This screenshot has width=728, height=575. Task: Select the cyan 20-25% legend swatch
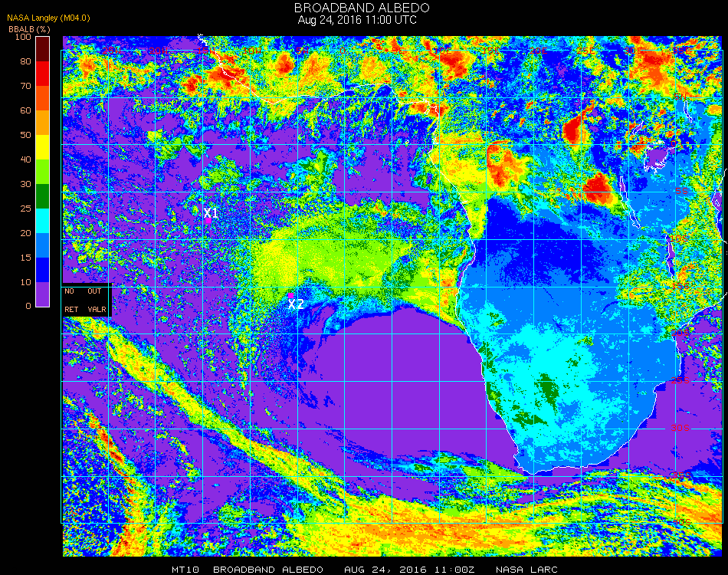43,221
